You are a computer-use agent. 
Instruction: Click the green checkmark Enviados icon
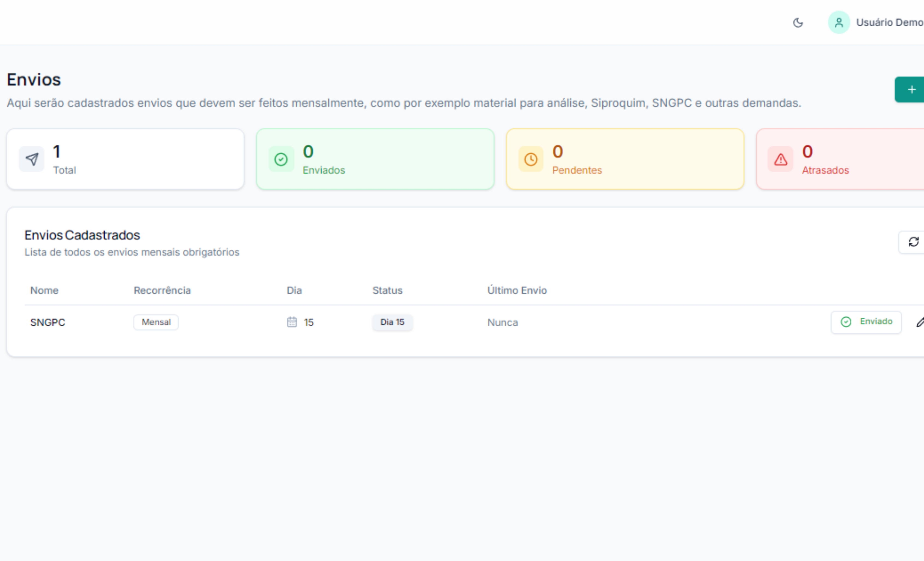(x=281, y=159)
